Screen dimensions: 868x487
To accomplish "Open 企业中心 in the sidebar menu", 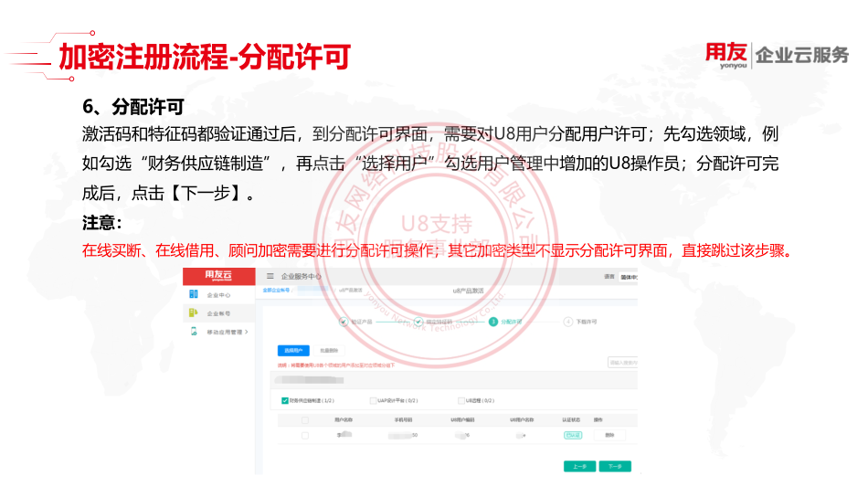I will 218,295.
